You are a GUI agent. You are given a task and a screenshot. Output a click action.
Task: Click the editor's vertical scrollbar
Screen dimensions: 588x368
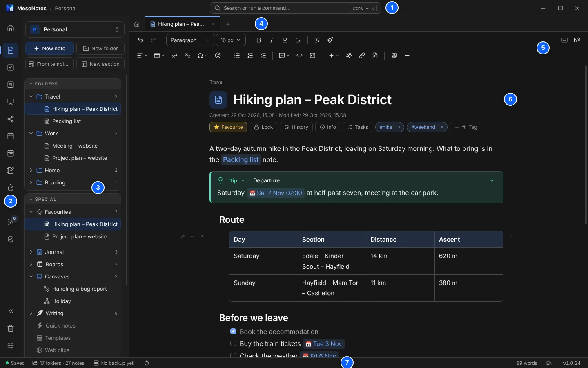tap(586, 144)
